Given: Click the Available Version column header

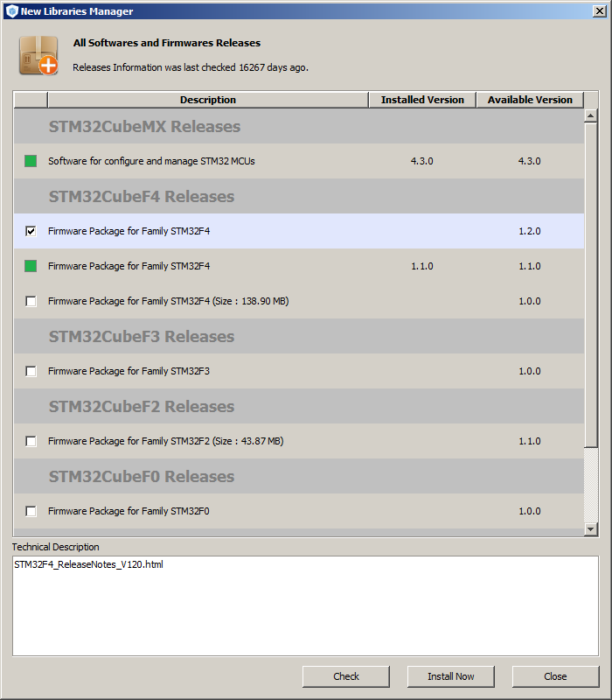Looking at the screenshot, I should [x=530, y=100].
